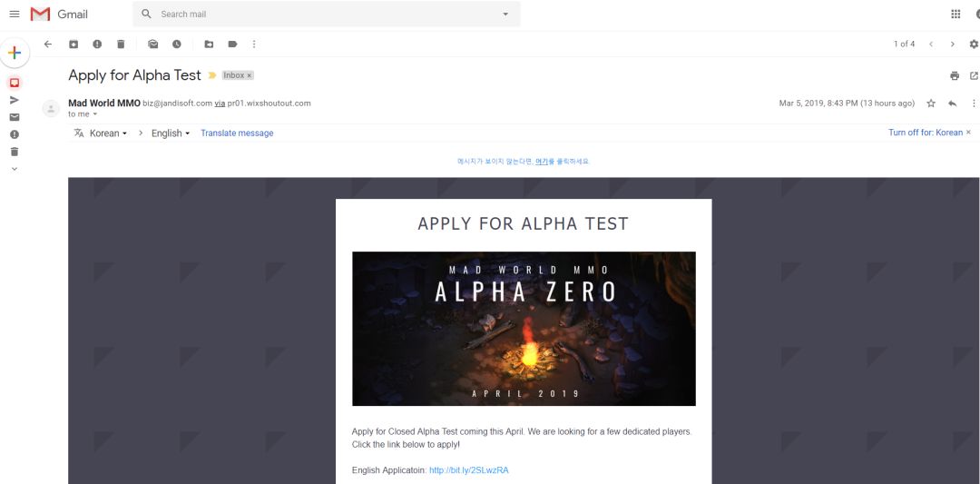Star this message
Screen dimensions: 980x484
[931, 104]
